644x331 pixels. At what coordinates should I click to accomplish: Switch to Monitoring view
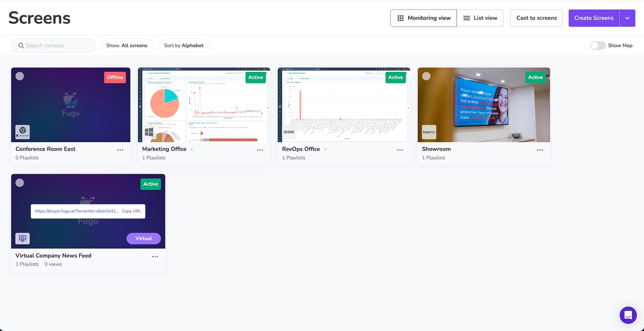click(x=423, y=18)
